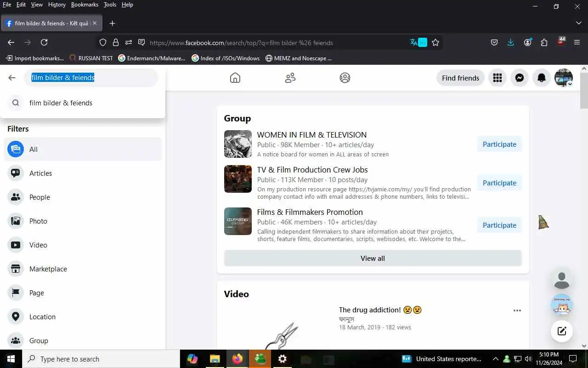The height and width of the screenshot is (368, 588).
Task: Select the Video filter
Action: 83,245
